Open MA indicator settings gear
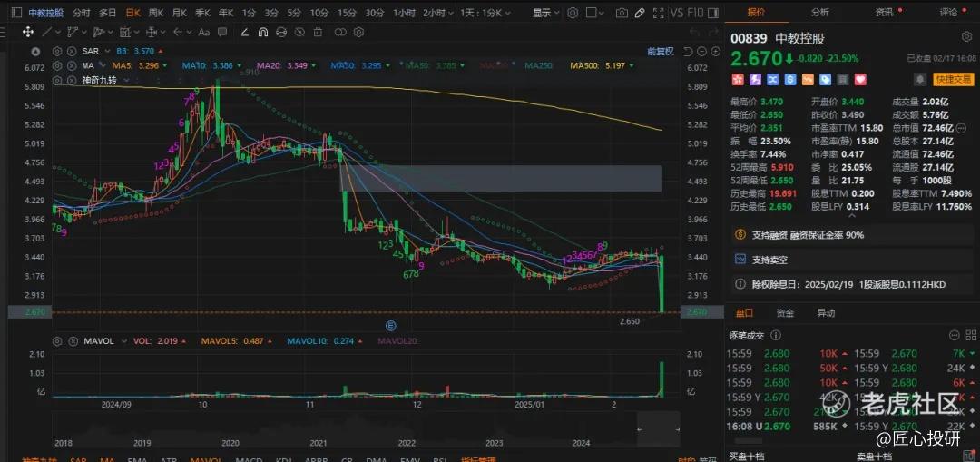Viewport: 980px width, 462px height. point(57,65)
